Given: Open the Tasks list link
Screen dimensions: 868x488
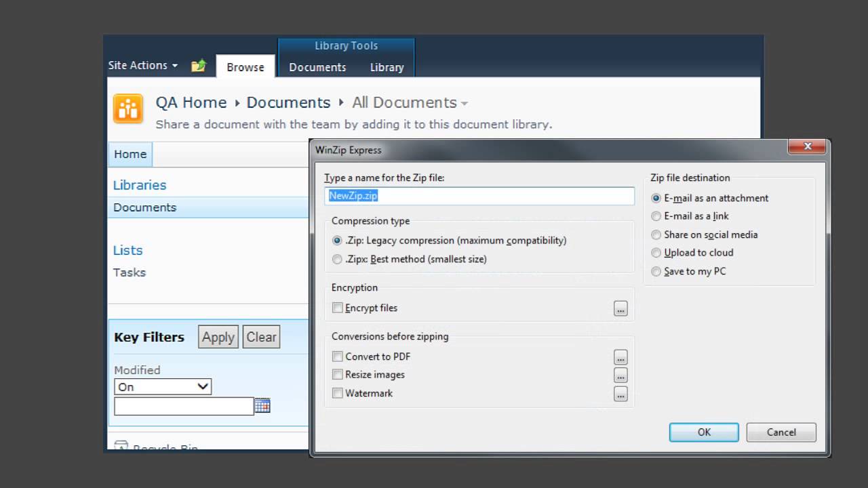Looking at the screenshot, I should point(130,272).
